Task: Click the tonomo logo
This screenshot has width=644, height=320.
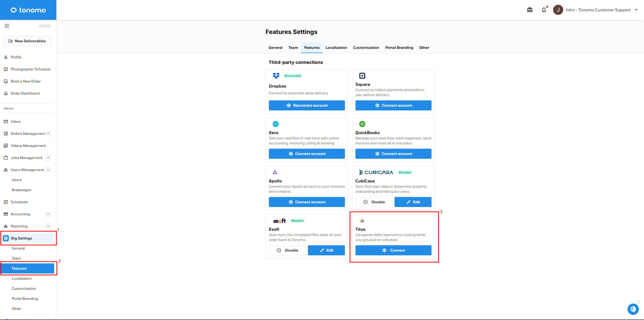Action: pyautogui.click(x=28, y=10)
